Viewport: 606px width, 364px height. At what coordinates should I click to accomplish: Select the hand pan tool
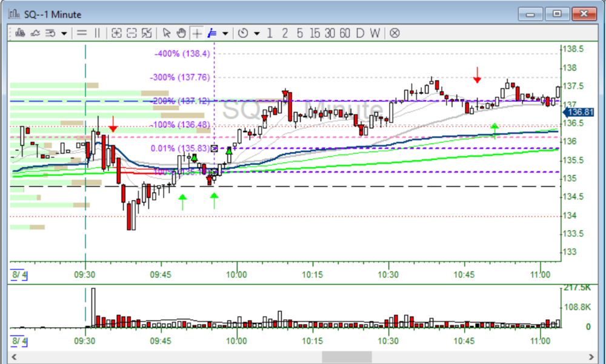click(181, 33)
